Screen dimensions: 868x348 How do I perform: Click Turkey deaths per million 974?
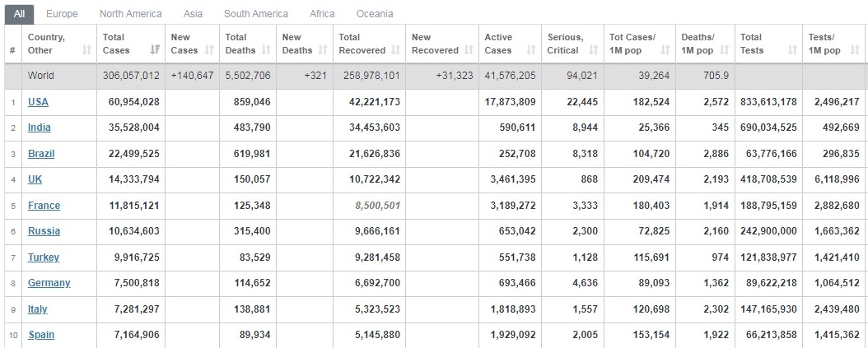click(721, 257)
